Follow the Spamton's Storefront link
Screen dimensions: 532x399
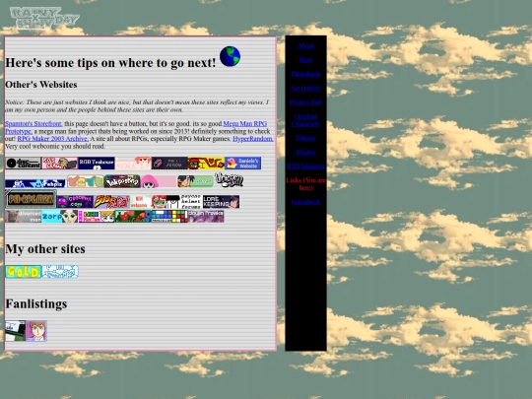33,124
